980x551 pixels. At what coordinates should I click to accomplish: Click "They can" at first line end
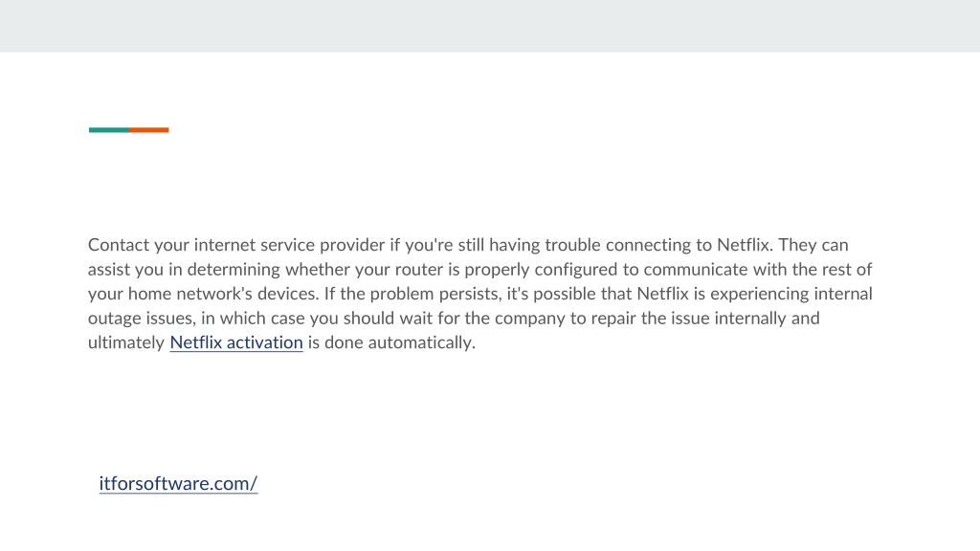pos(813,245)
